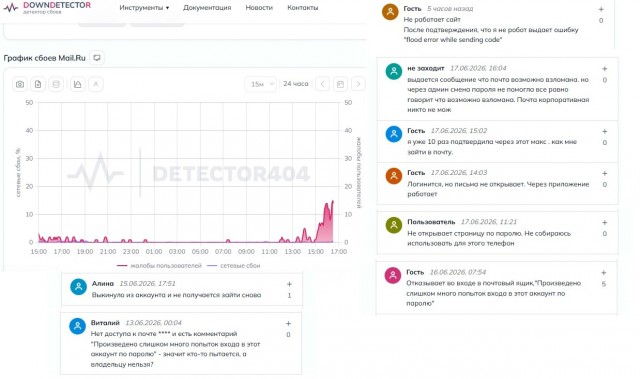Click the График сбоев Mail.Ru heading
Image resolution: width=640 pixels, height=379 pixels.
(44, 58)
